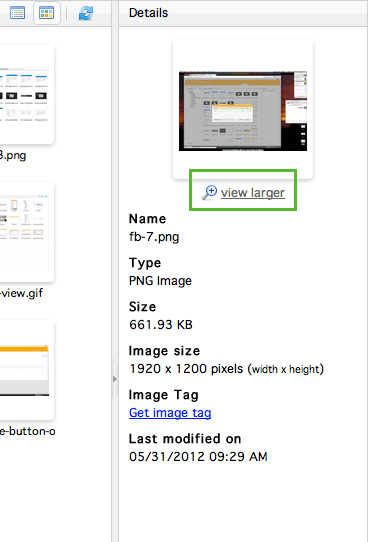Click the refresh arrows icon
The width and height of the screenshot is (369, 542).
[x=85, y=13]
